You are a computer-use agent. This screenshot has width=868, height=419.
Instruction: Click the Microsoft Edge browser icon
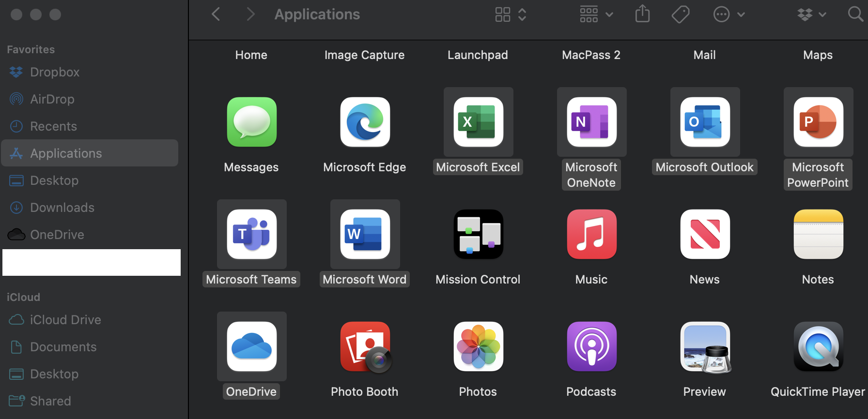click(365, 122)
